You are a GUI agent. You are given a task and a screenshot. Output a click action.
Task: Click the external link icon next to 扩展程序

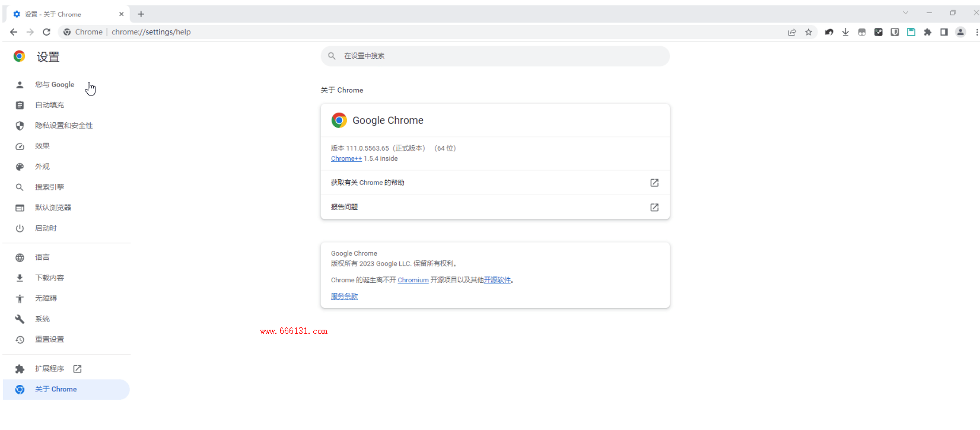[x=77, y=369]
